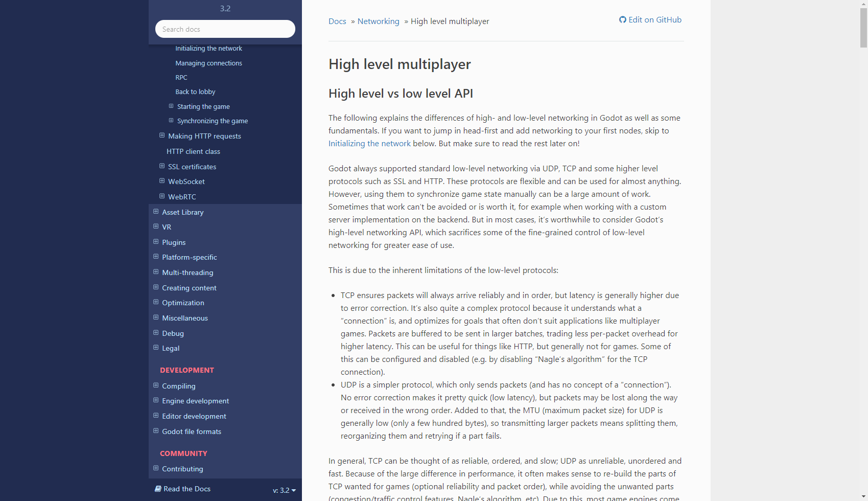Open the version selector showing v: 3.2
This screenshot has height=501, width=868.
tap(284, 490)
